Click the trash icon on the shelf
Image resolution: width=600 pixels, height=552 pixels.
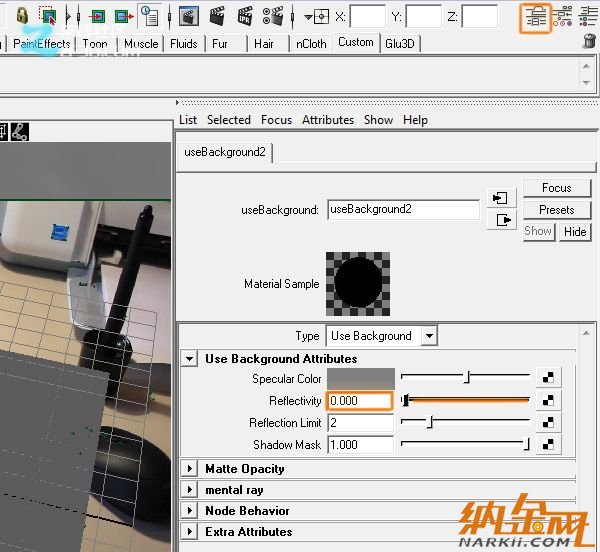click(x=589, y=41)
